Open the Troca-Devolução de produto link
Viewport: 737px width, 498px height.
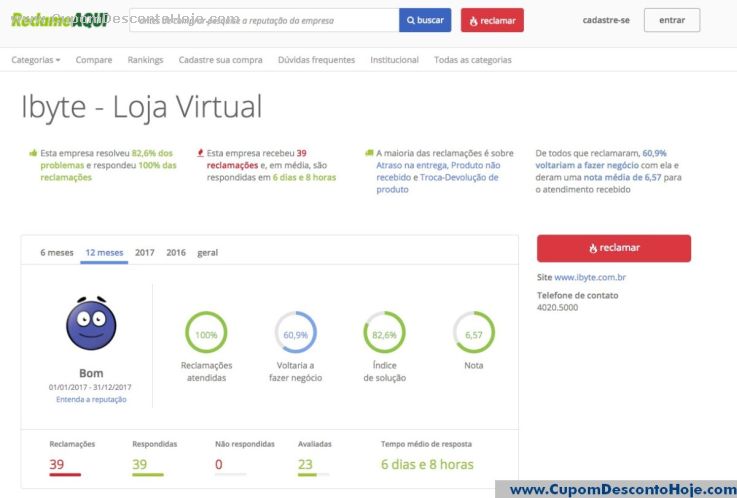pos(437,183)
